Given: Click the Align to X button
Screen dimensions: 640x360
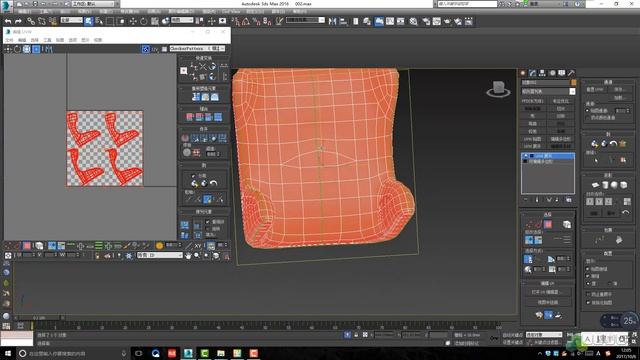Looking at the screenshot, I should [589, 202].
